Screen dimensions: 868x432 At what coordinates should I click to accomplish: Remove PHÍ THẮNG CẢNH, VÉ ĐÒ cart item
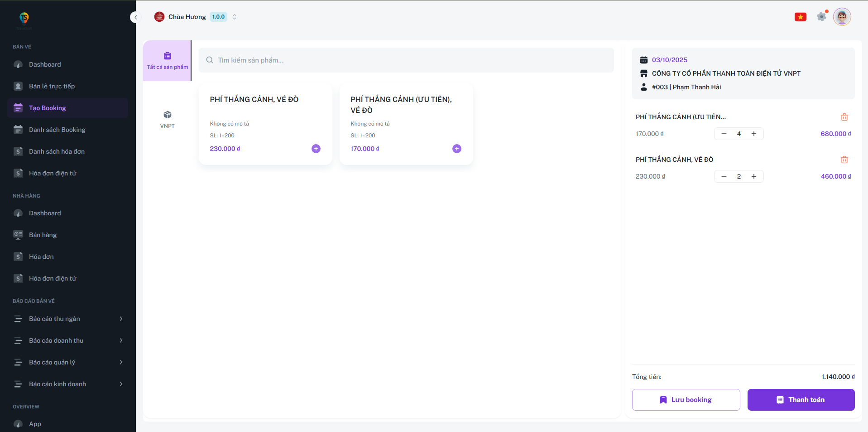844,160
